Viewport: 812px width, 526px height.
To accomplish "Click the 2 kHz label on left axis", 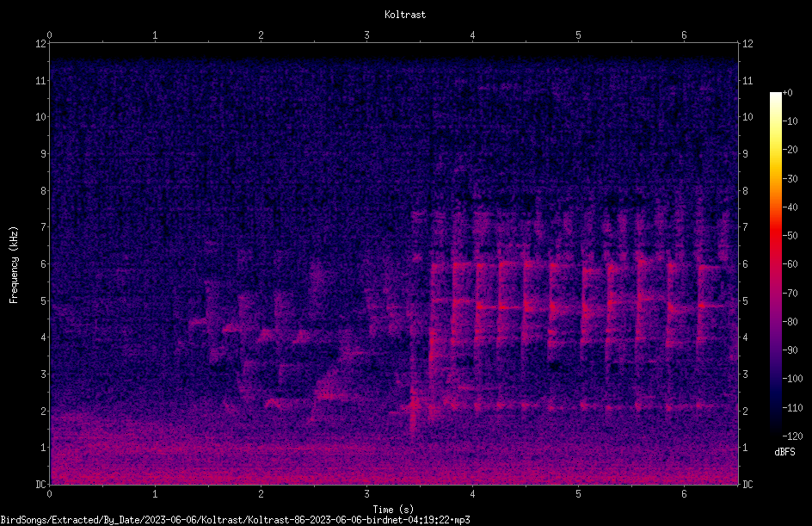I will (43, 411).
